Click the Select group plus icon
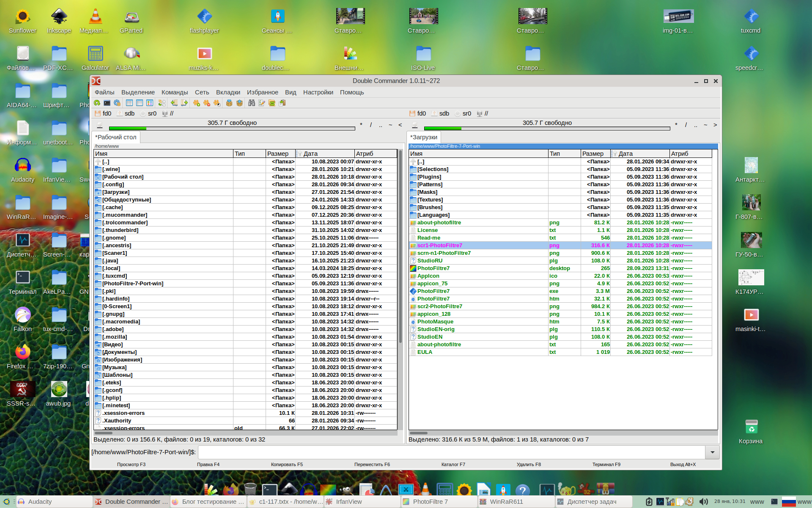 point(197,103)
